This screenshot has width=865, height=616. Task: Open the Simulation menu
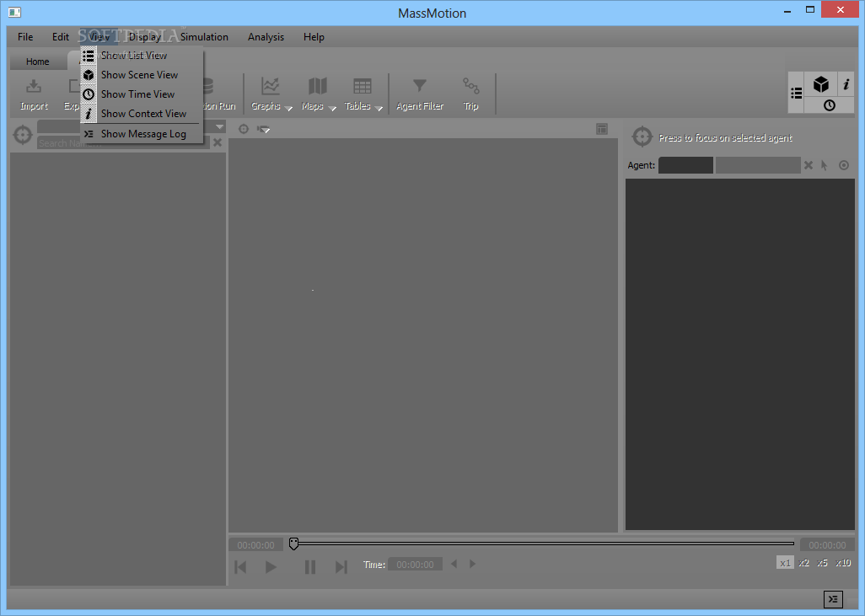click(x=204, y=37)
